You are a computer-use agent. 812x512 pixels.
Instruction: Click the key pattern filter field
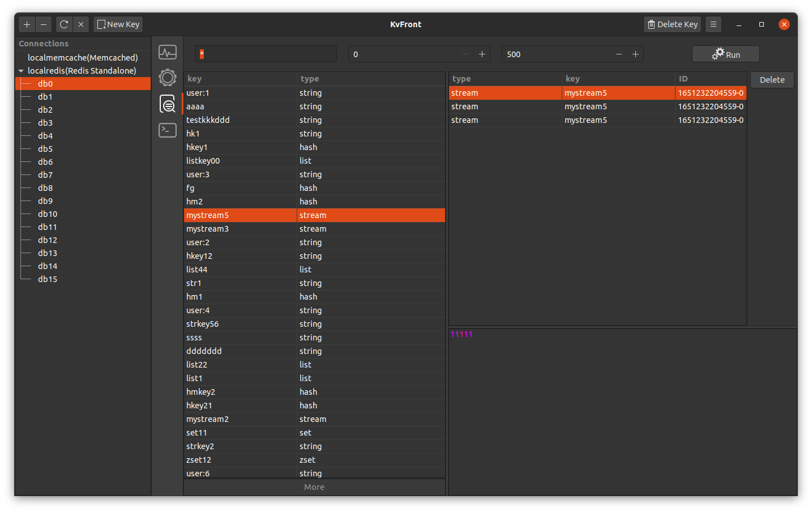[266, 54]
